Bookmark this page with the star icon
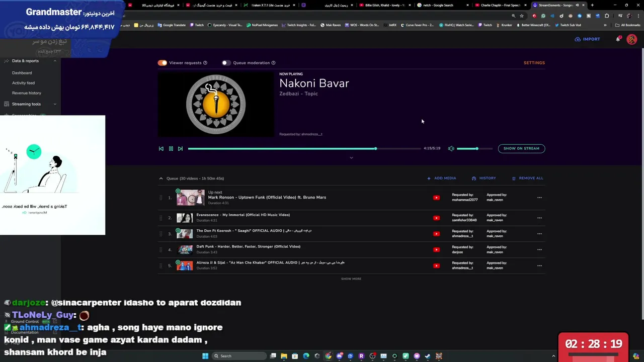 [x=522, y=16]
